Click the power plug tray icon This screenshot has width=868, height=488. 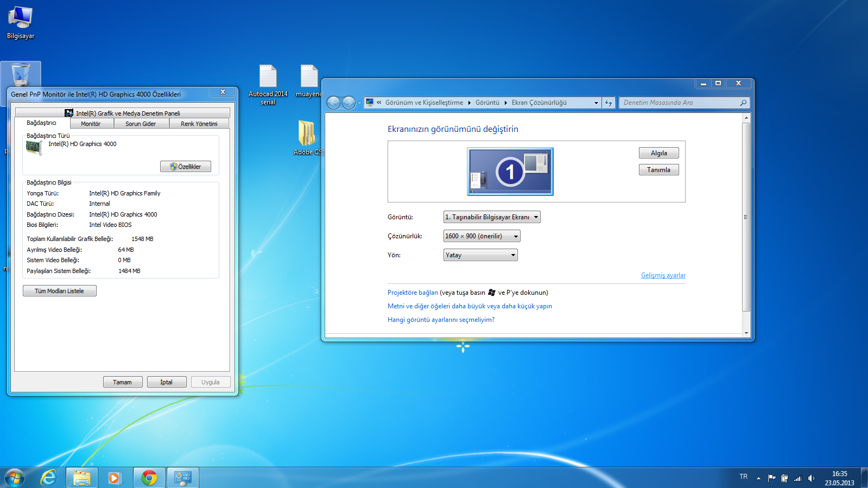pyautogui.click(x=784, y=478)
